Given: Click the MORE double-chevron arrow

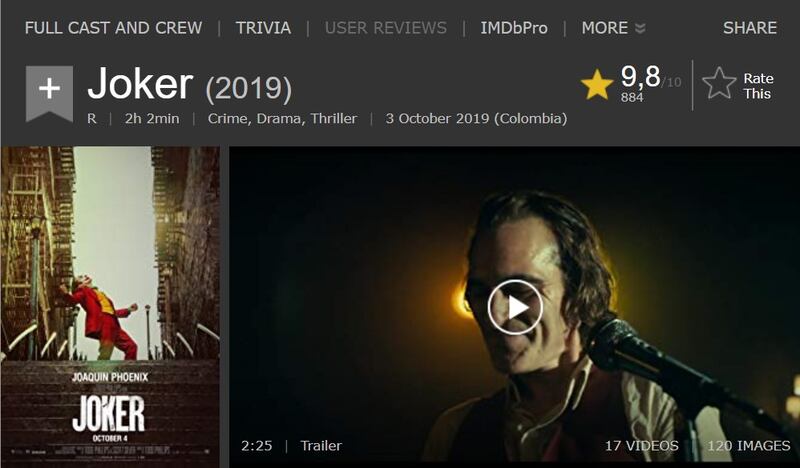Looking at the screenshot, I should coord(640,28).
